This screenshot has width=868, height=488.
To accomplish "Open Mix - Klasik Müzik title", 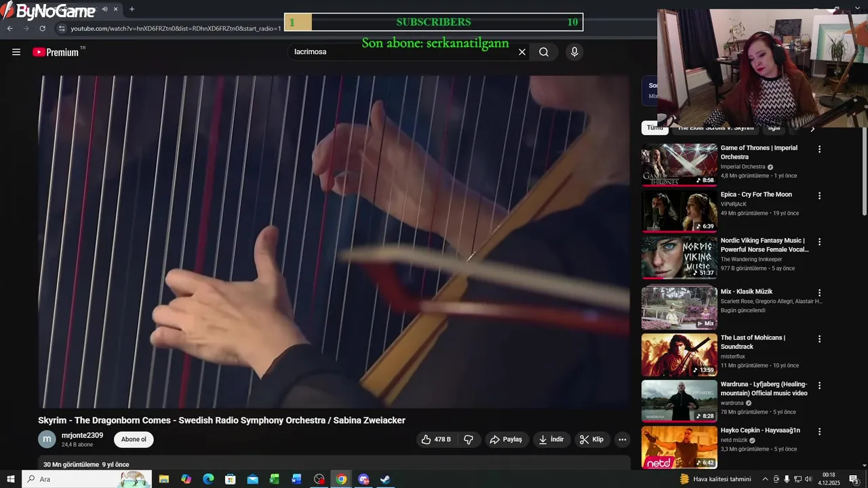I will click(747, 291).
